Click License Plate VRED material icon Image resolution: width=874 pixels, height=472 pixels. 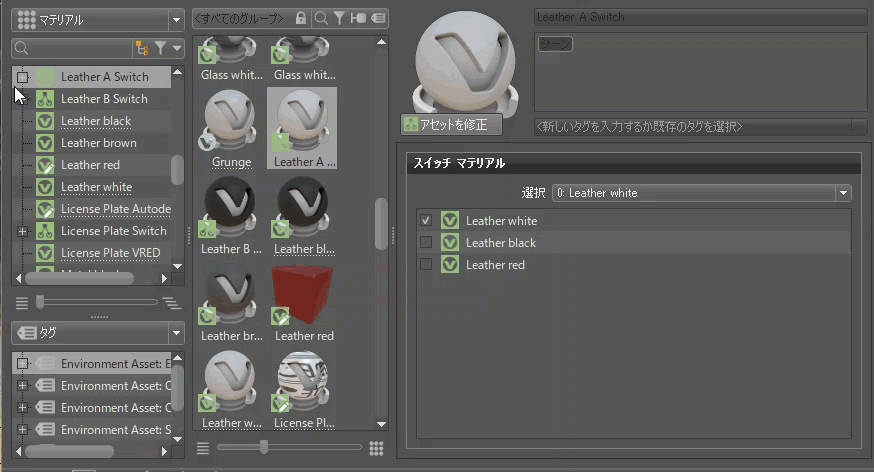pyautogui.click(x=45, y=253)
